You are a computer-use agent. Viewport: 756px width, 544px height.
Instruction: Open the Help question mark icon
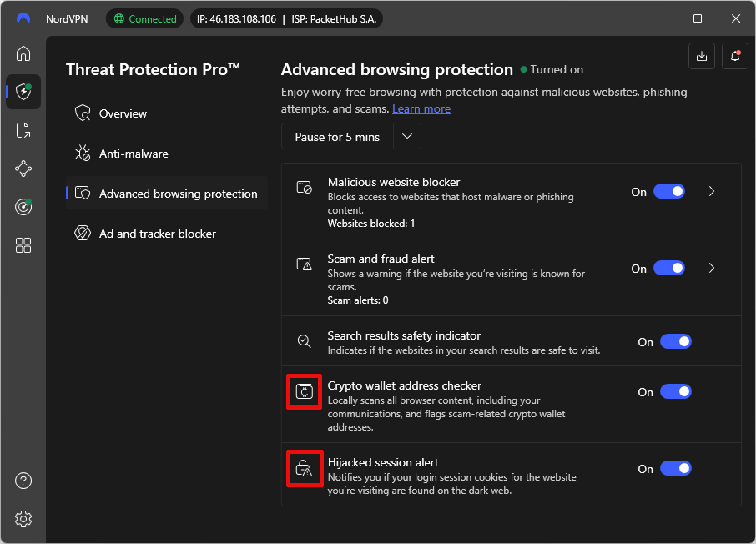(x=23, y=481)
